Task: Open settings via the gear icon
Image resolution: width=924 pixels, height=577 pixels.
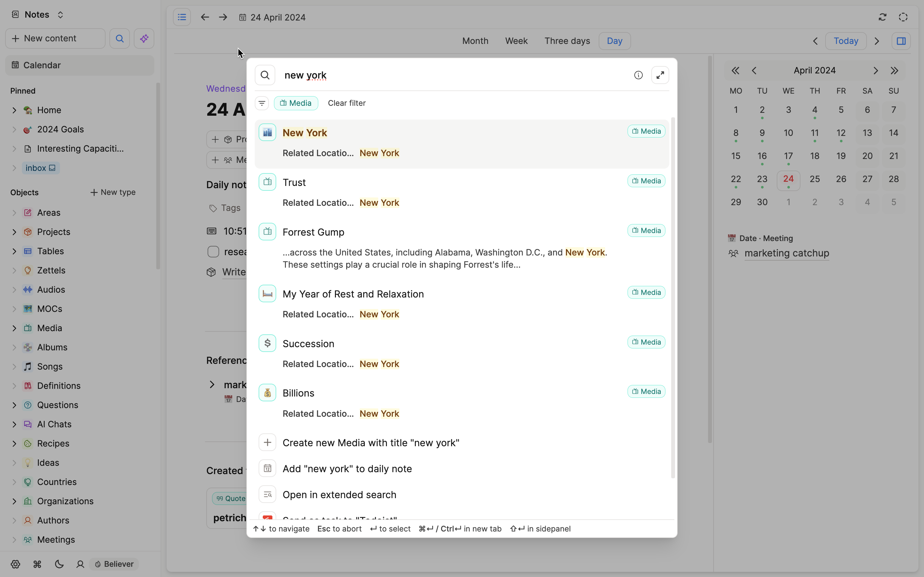Action: coord(16,564)
